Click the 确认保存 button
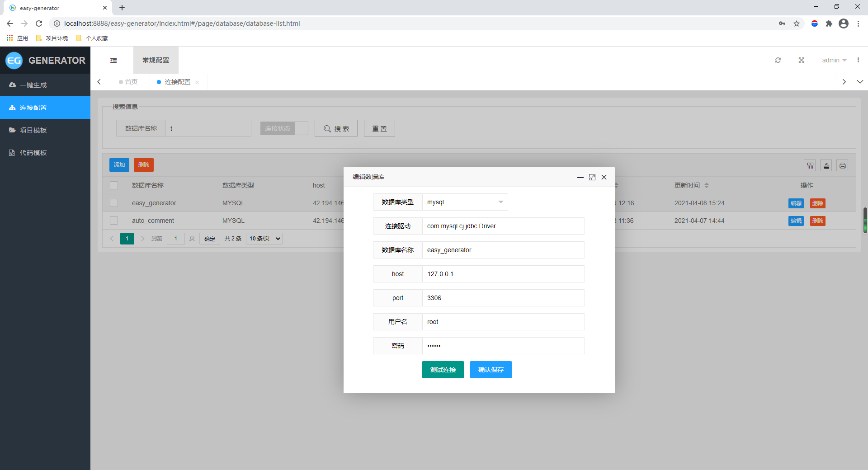 [x=491, y=370]
